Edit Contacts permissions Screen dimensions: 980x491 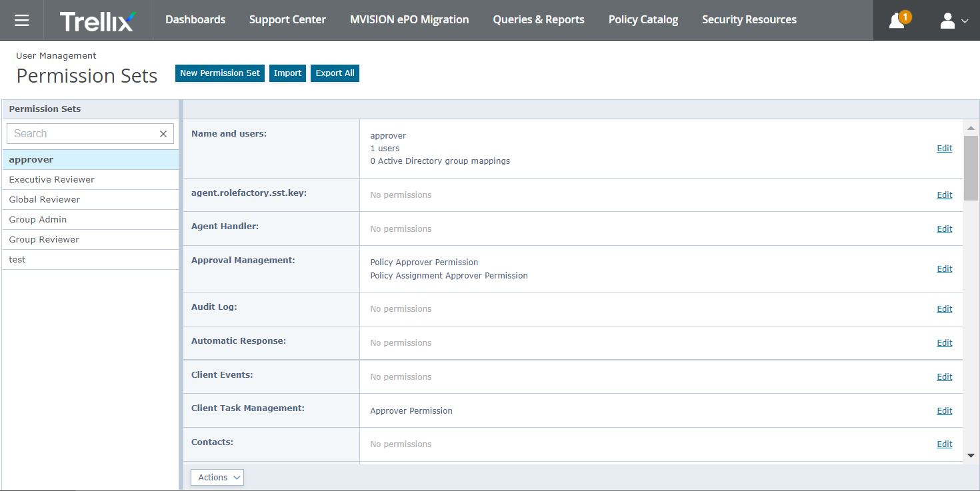[944, 444]
